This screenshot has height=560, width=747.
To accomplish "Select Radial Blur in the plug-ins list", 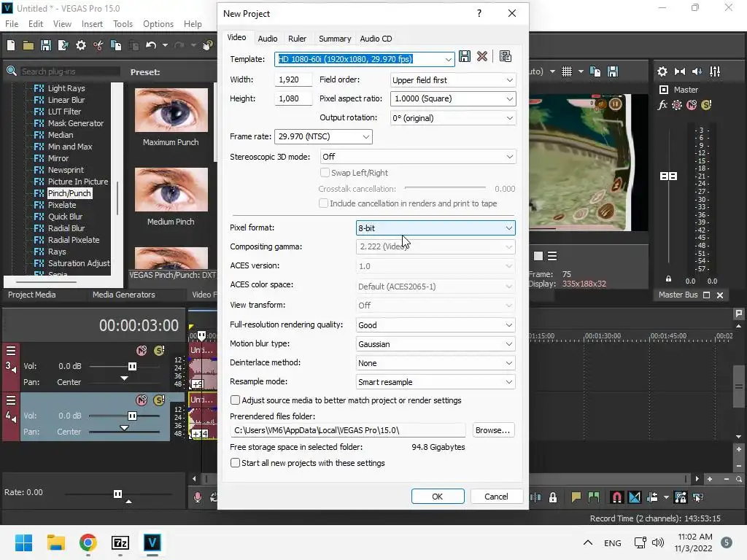I will coord(66,228).
